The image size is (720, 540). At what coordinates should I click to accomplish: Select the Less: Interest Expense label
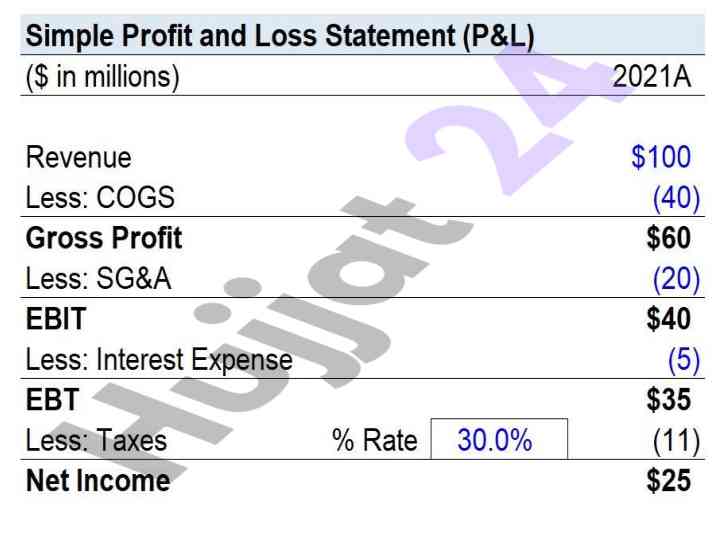pos(159,360)
